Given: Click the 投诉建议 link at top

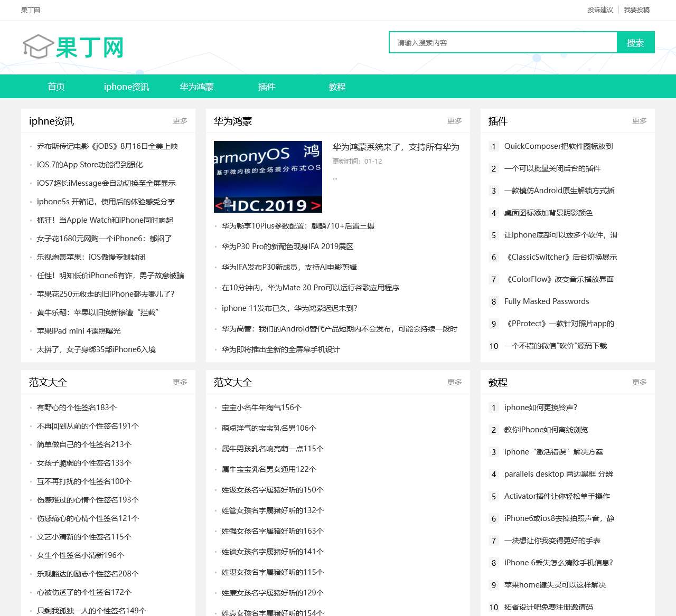Looking at the screenshot, I should [600, 10].
